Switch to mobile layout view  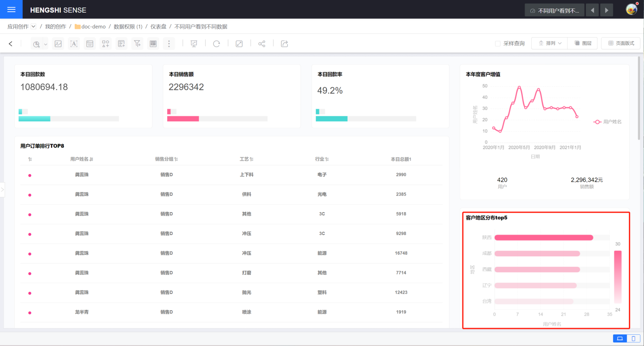click(633, 338)
